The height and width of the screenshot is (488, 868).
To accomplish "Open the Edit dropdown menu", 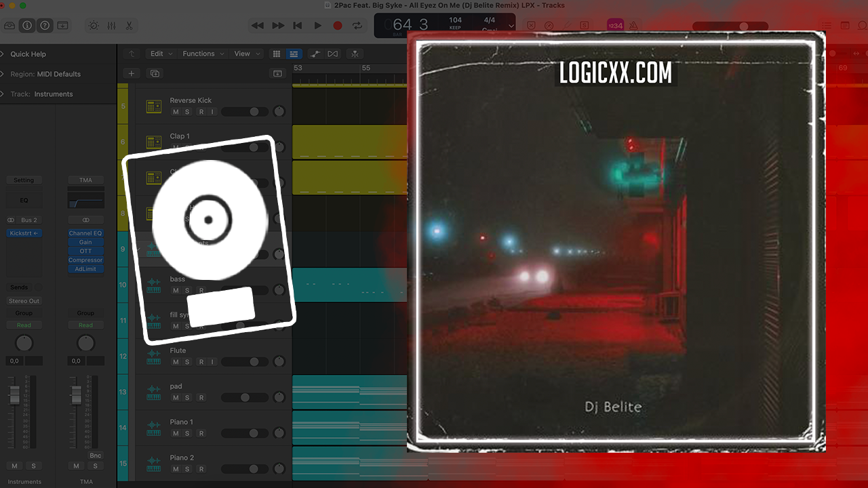I will (160, 54).
